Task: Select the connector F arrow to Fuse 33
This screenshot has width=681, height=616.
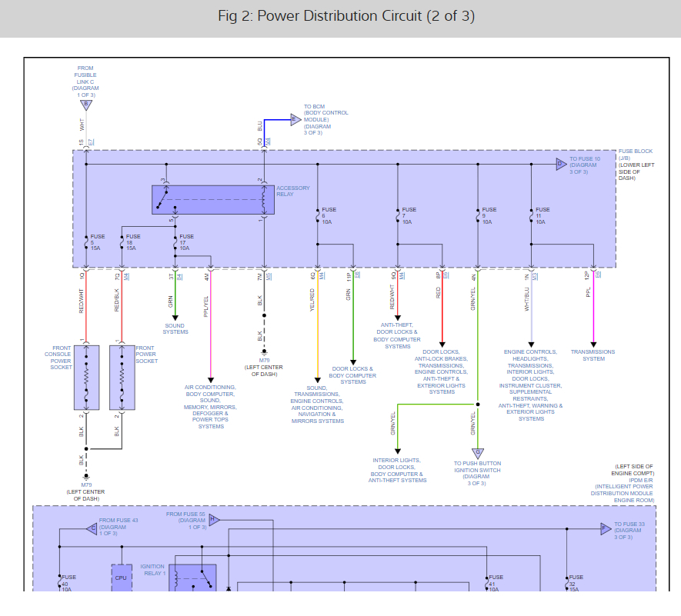Action: (606, 528)
